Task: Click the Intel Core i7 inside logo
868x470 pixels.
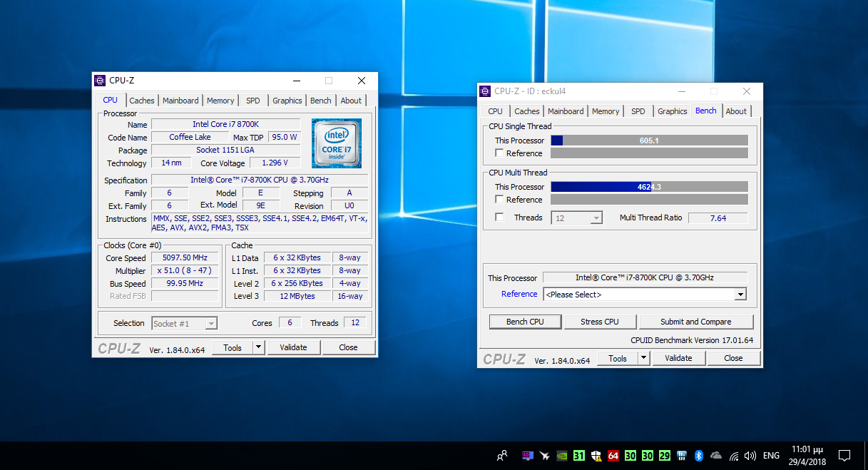Action: [337, 143]
